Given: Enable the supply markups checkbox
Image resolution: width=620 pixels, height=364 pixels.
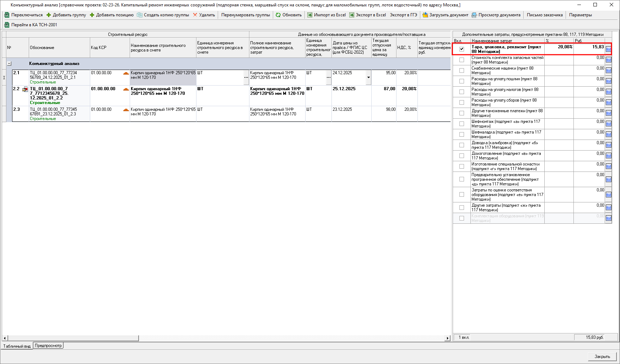Looking at the screenshot, I should tap(462, 70).
